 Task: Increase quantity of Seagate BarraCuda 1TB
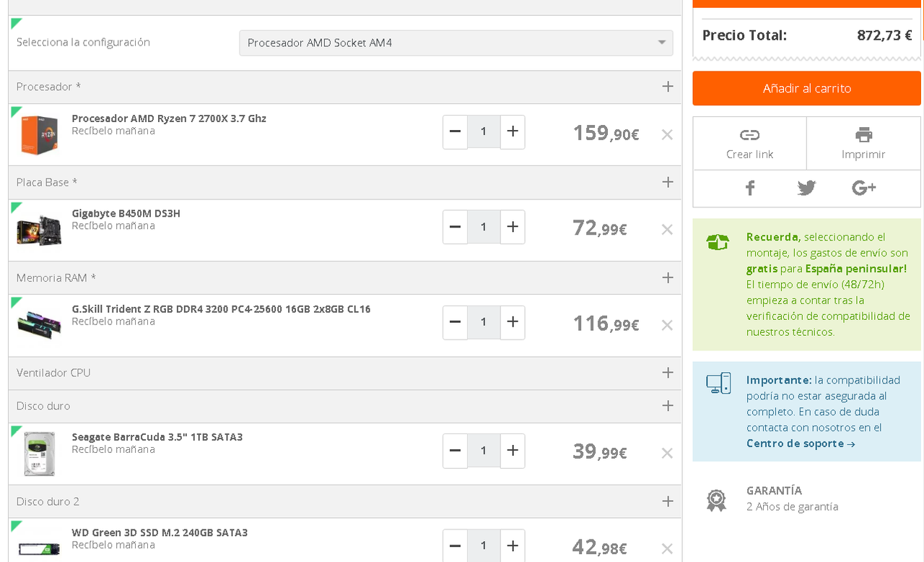point(513,451)
